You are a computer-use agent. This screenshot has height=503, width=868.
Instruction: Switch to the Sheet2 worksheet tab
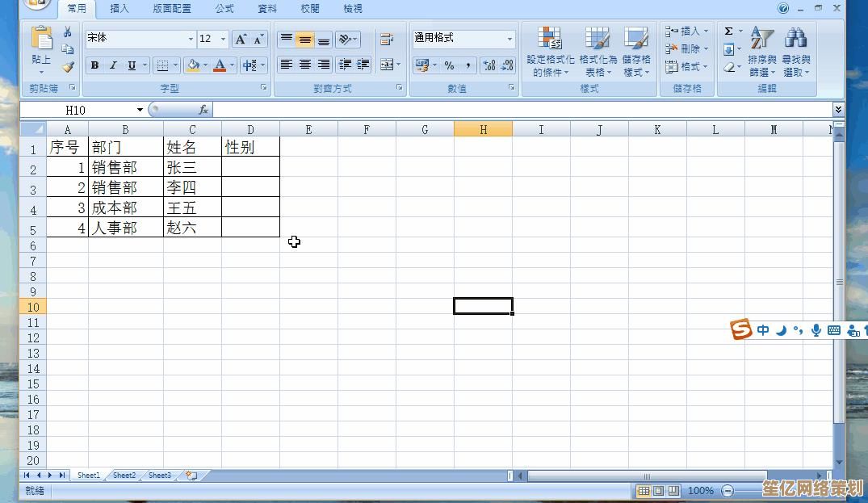click(x=124, y=476)
